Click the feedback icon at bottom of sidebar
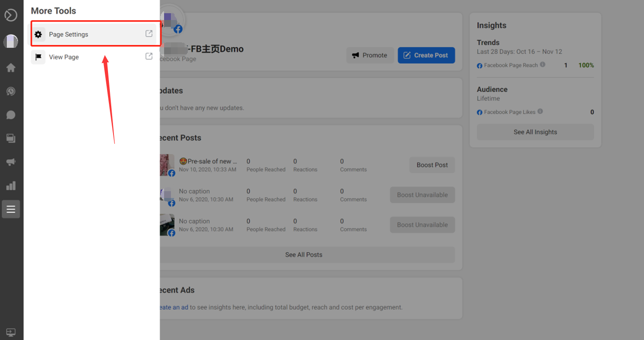 [x=11, y=332]
